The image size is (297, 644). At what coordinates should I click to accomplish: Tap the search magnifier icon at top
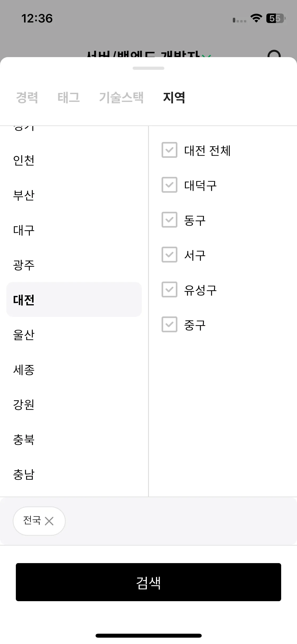coord(274,54)
